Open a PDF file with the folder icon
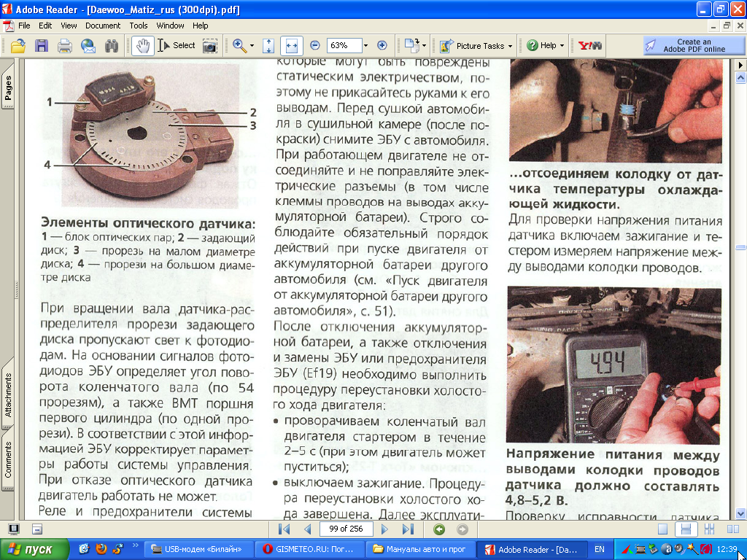Image resolution: width=747 pixels, height=560 pixels. [18, 46]
